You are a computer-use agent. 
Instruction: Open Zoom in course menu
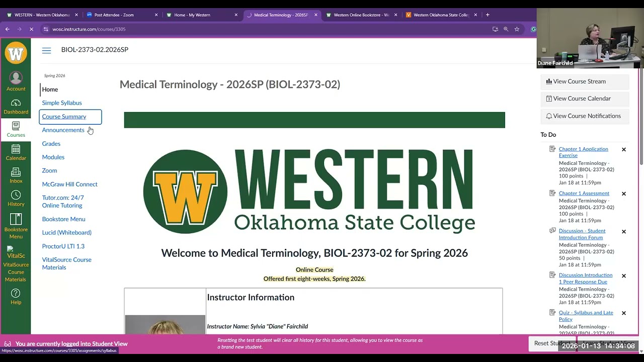coord(49,171)
